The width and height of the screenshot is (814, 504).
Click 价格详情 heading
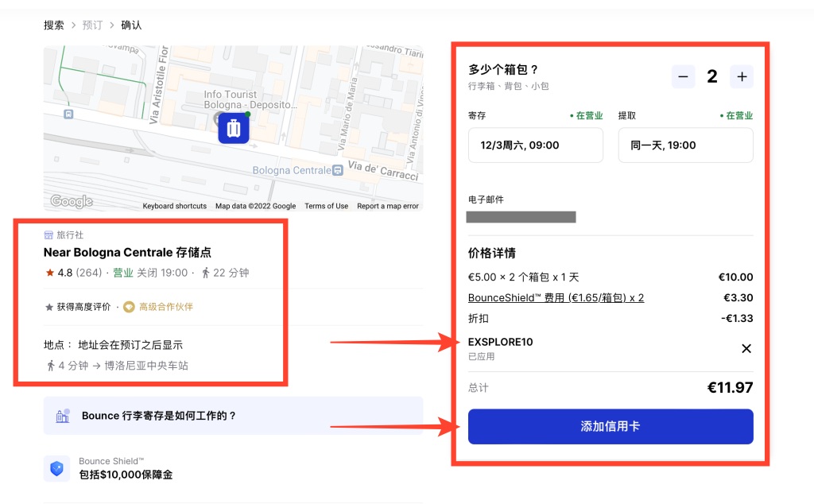[x=491, y=254]
